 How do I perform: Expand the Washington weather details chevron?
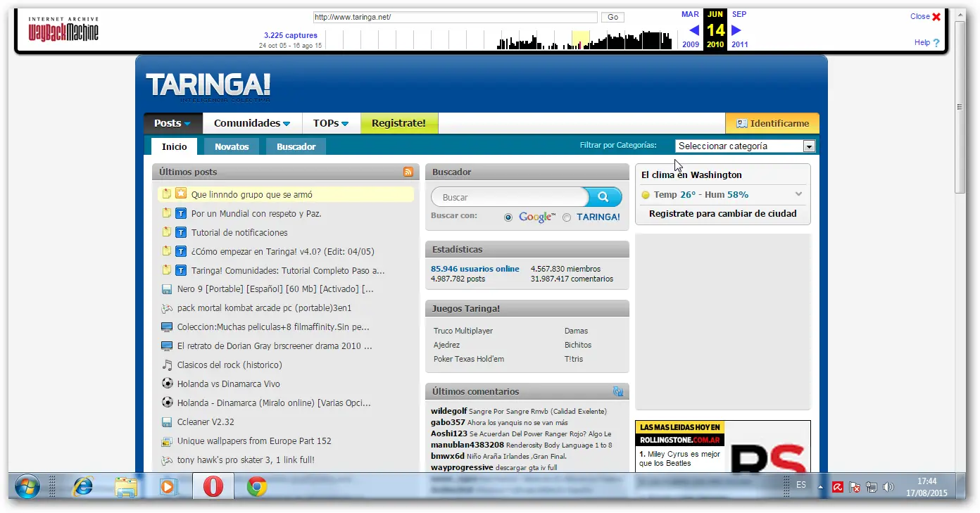click(798, 194)
